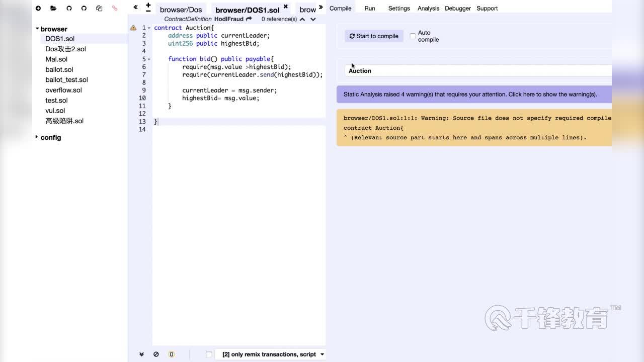The height and width of the screenshot is (362, 644).
Task: Click the pending transactions counter badge
Action: (171, 354)
